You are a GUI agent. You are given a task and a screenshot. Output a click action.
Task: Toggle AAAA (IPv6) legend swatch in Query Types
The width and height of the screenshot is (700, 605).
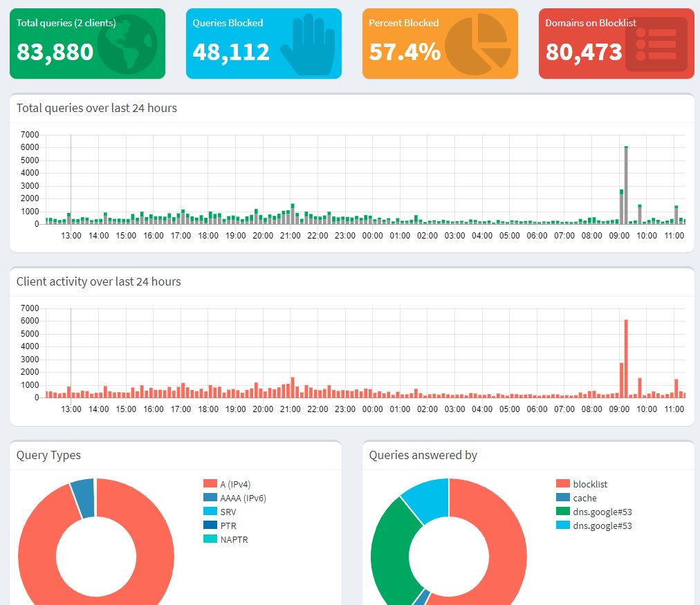(210, 497)
